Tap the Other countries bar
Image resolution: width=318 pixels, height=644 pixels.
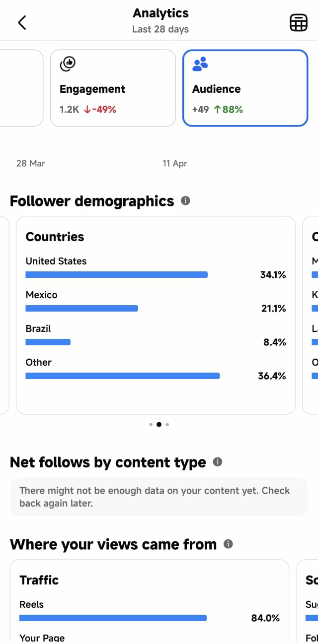point(123,376)
